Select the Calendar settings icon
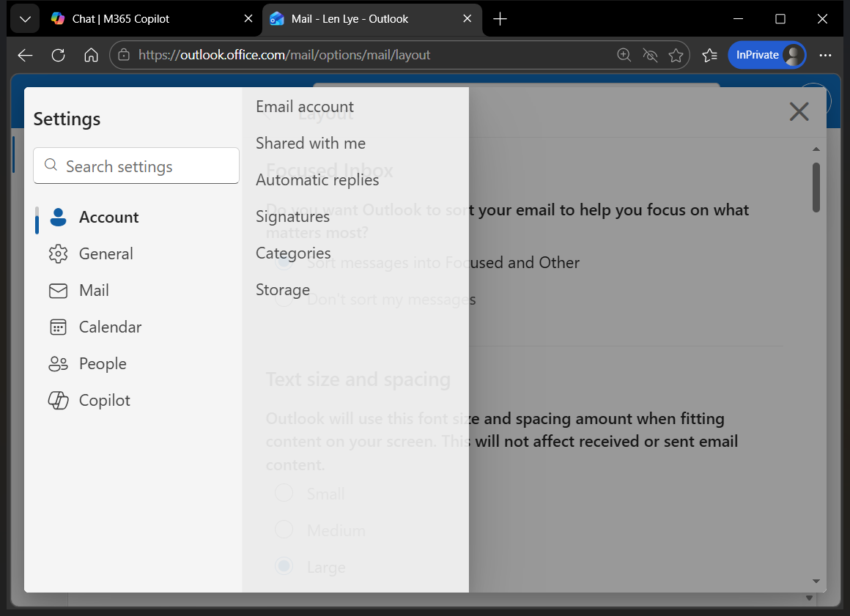850x616 pixels. pyautogui.click(x=58, y=327)
